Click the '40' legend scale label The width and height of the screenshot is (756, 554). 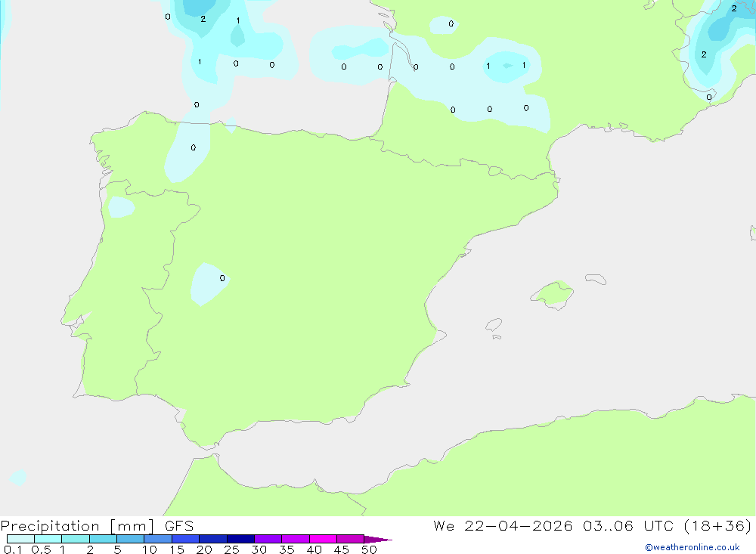(x=314, y=549)
